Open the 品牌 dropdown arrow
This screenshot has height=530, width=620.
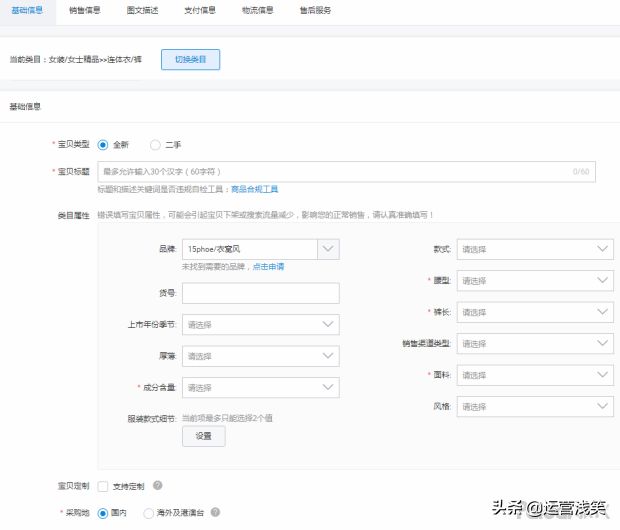pyautogui.click(x=328, y=250)
